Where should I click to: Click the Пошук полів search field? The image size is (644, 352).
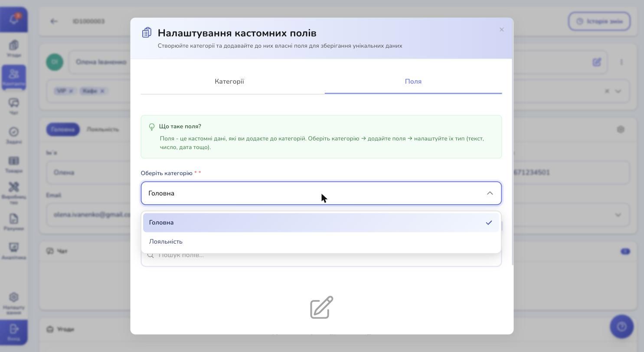pos(321,255)
